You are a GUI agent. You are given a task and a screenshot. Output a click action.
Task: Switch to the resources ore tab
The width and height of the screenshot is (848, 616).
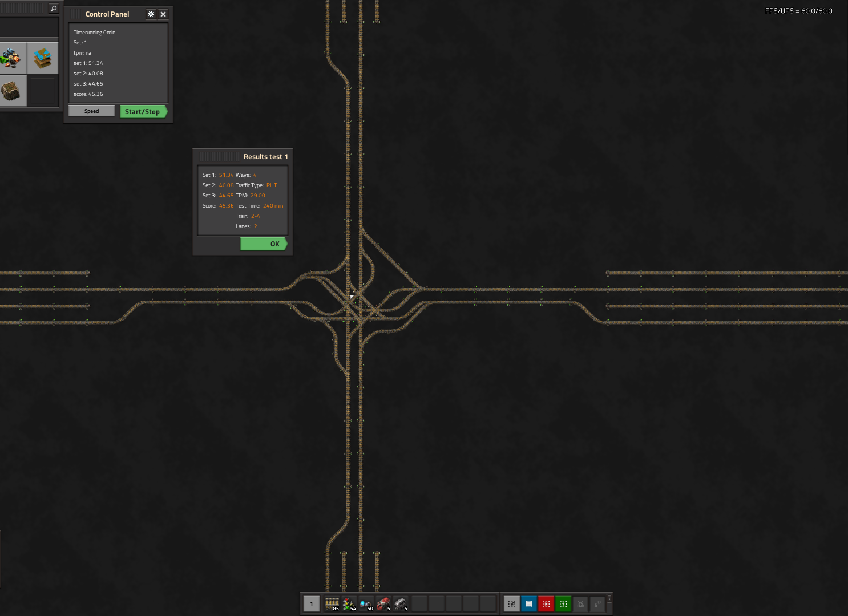click(x=12, y=58)
